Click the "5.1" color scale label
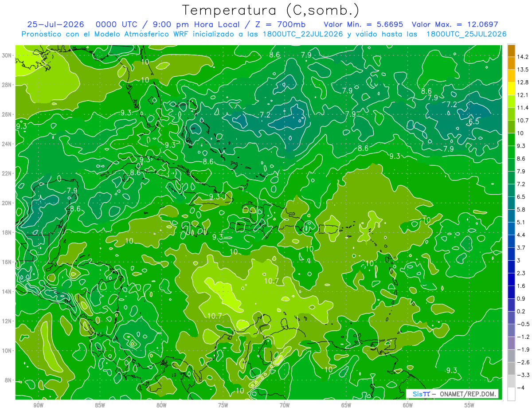 (521, 222)
